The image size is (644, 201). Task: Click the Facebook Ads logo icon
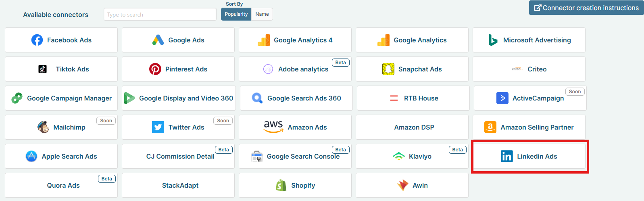point(37,40)
